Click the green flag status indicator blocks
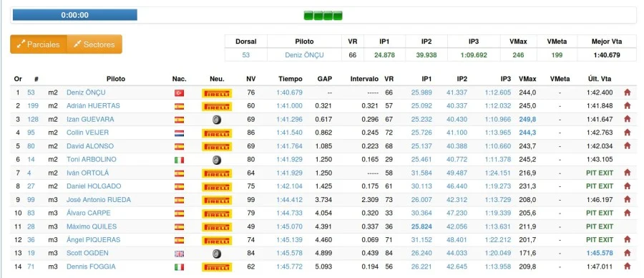 tap(323, 16)
